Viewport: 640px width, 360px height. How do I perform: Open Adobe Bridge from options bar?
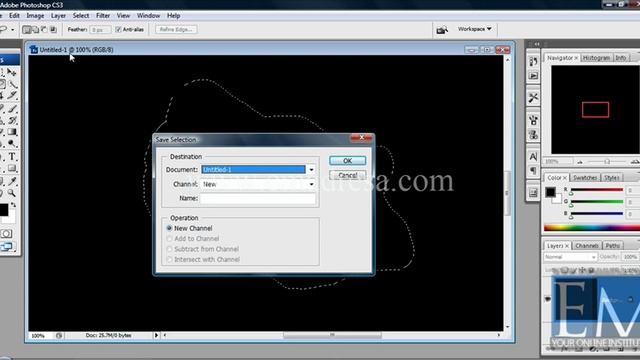click(442, 30)
